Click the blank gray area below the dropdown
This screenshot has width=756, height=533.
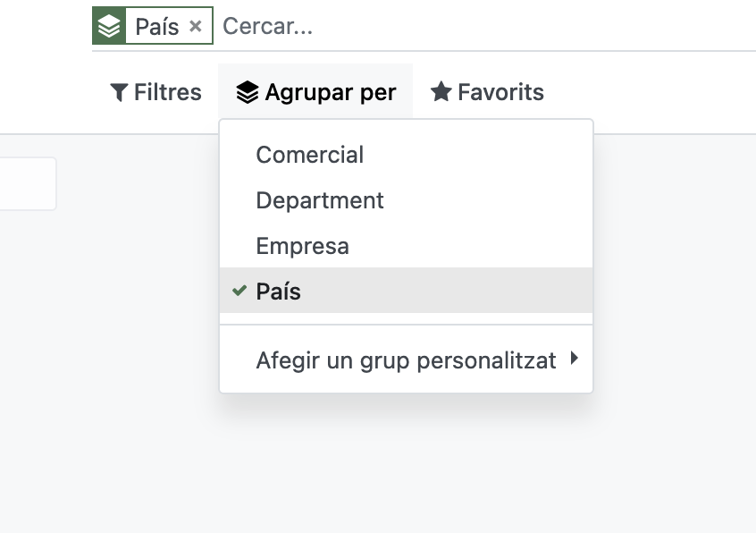coord(402,465)
